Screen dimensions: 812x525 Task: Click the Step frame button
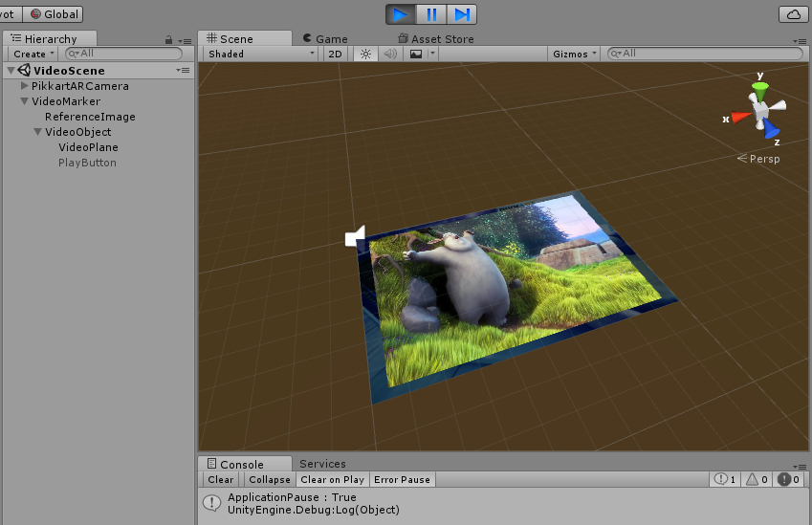(461, 14)
